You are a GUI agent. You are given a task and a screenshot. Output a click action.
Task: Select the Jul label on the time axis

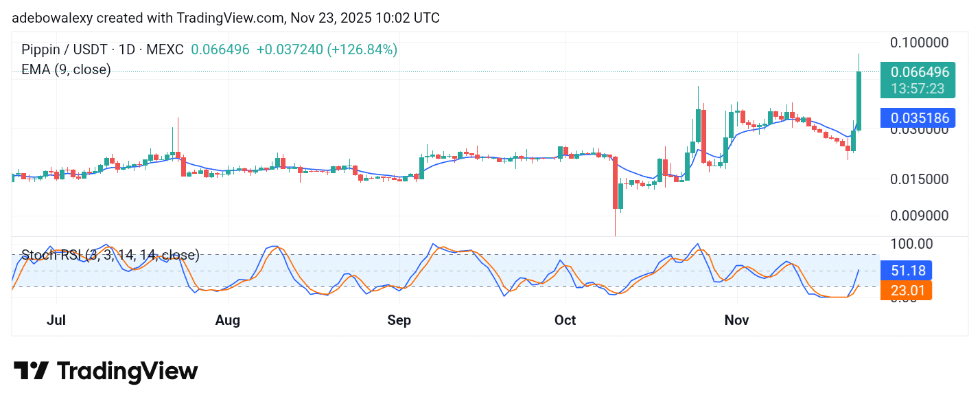pos(56,319)
